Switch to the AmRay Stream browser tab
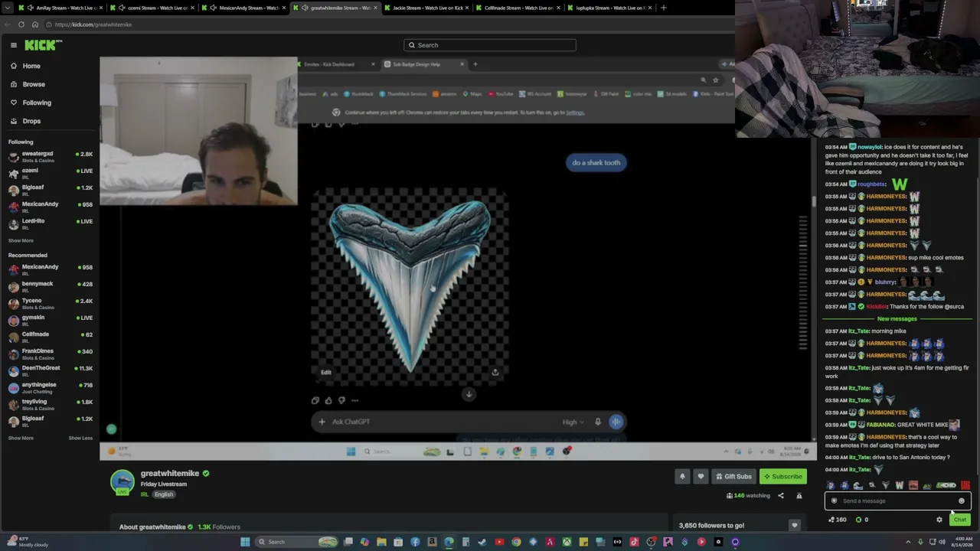 pyautogui.click(x=61, y=8)
